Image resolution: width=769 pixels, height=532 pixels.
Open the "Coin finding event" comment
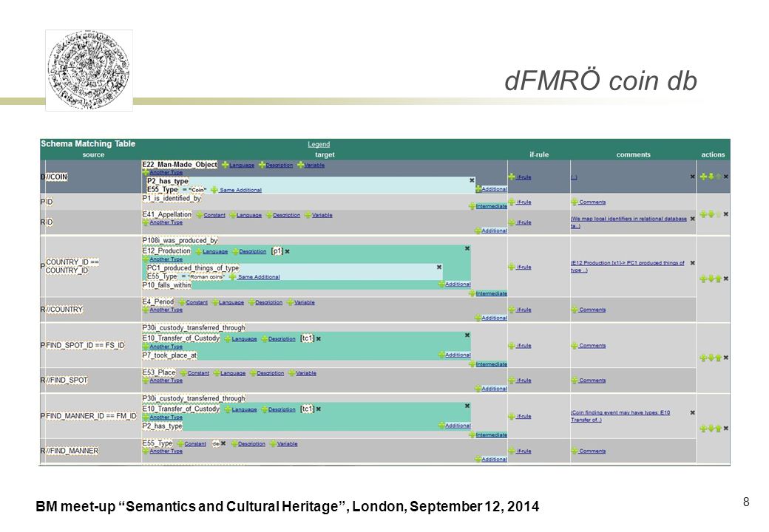tap(620, 417)
